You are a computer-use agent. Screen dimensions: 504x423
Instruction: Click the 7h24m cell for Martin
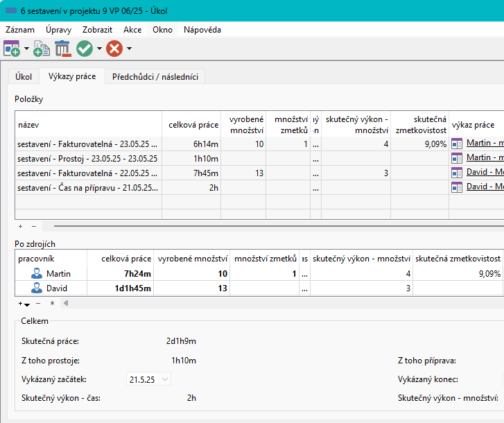point(121,273)
